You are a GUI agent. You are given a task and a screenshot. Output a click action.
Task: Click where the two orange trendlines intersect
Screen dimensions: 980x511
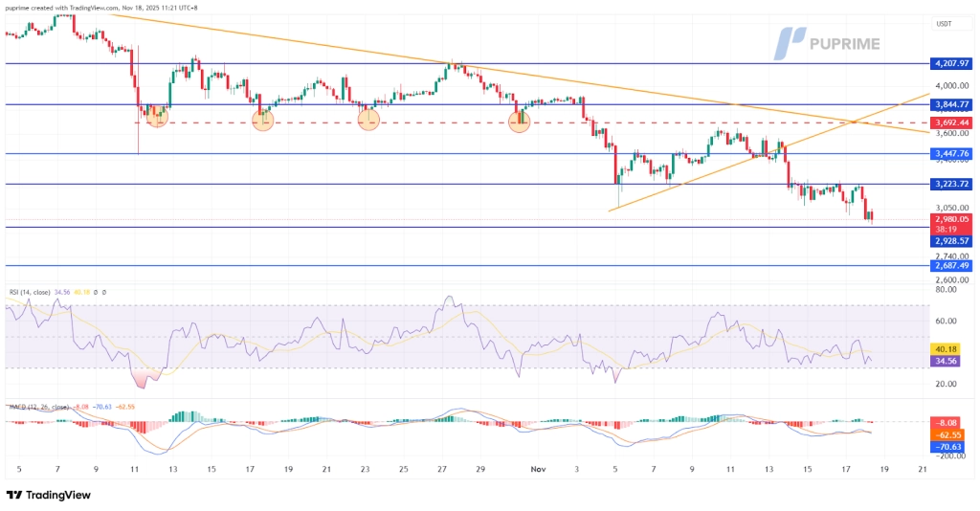(x=851, y=122)
